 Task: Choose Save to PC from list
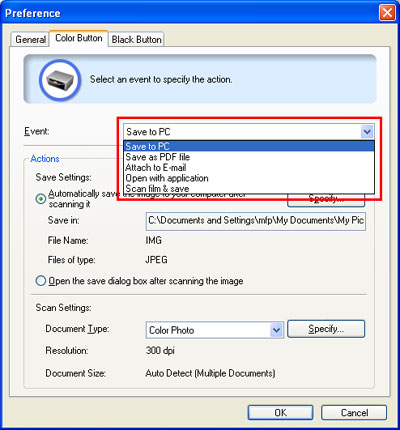(249, 146)
